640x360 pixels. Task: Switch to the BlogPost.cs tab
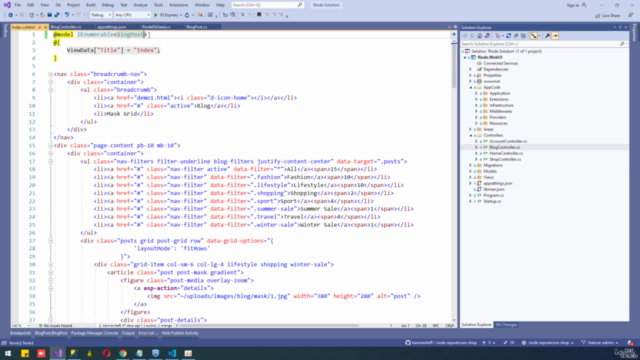pyautogui.click(x=197, y=27)
